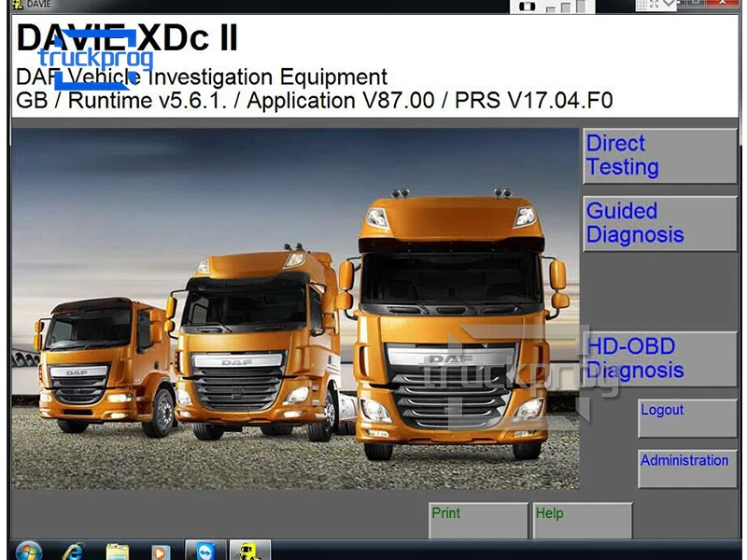Screen dimensions: 747x560
Task: Click the DAF trucks splash image
Action: [295, 309]
